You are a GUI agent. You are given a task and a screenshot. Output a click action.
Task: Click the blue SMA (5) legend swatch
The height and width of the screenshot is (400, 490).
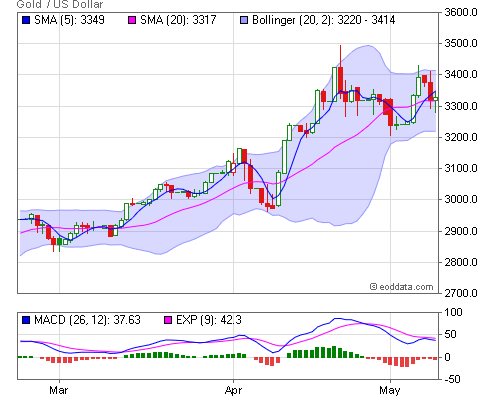tap(26, 20)
